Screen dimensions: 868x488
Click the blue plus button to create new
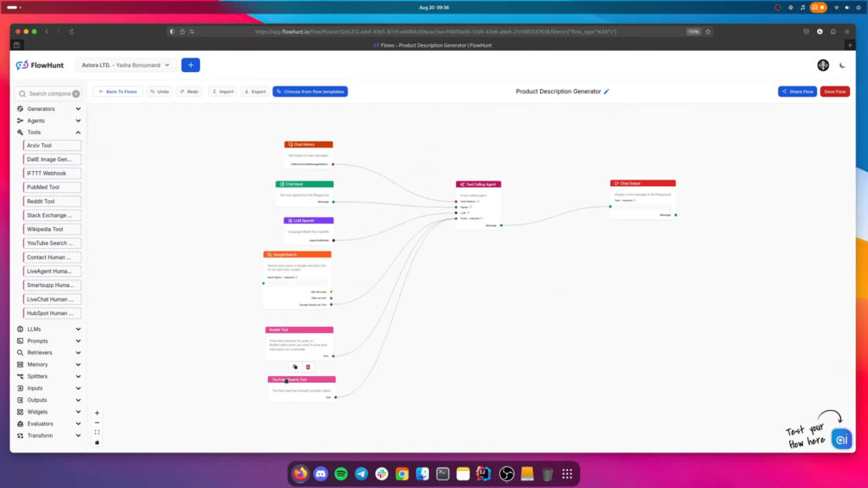tap(191, 64)
